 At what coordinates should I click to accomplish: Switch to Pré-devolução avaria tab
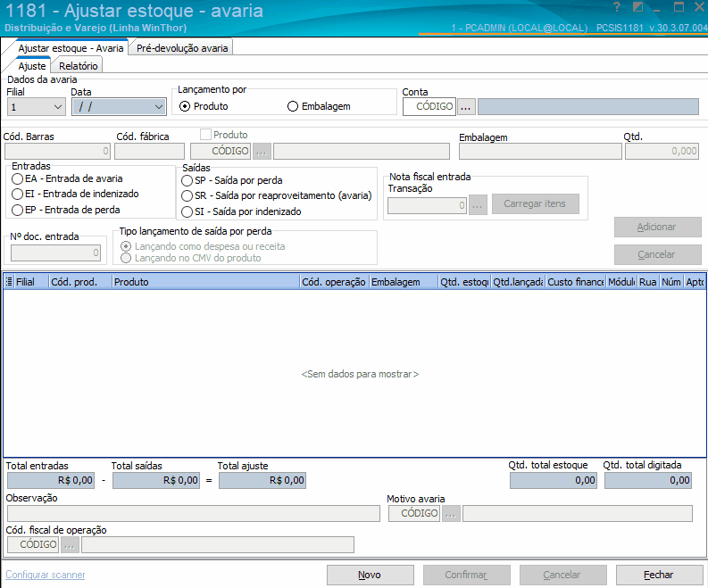point(182,48)
